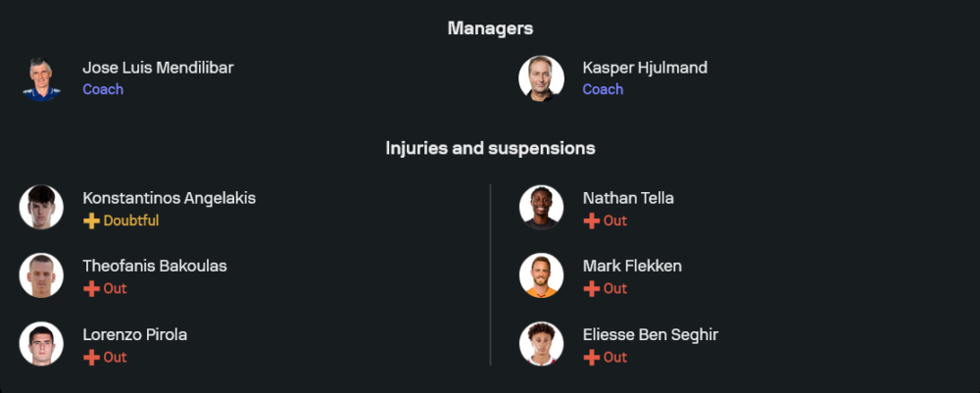The image size is (980, 393).
Task: Select Konstantinos Angelakis player name
Action: point(169,198)
